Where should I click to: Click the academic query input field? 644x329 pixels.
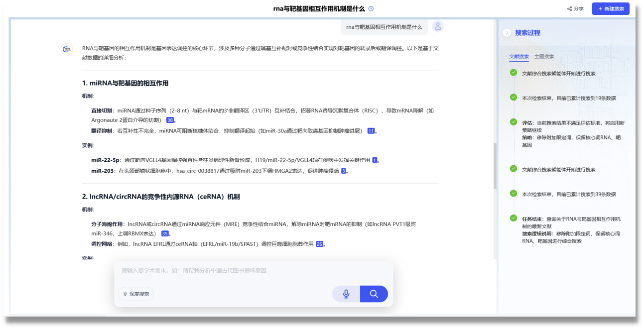click(249, 270)
